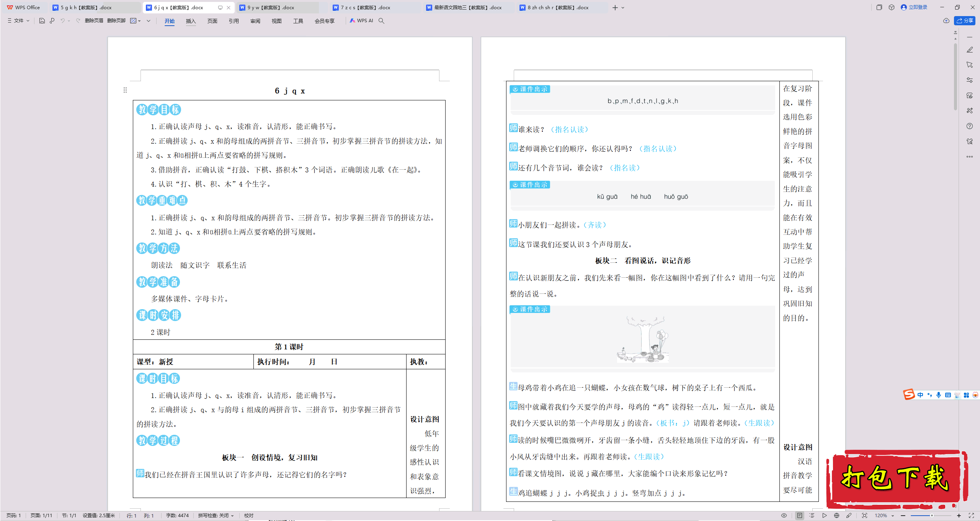Click the print preview icon in toolbar
The width and height of the screenshot is (980, 521).
(52, 21)
